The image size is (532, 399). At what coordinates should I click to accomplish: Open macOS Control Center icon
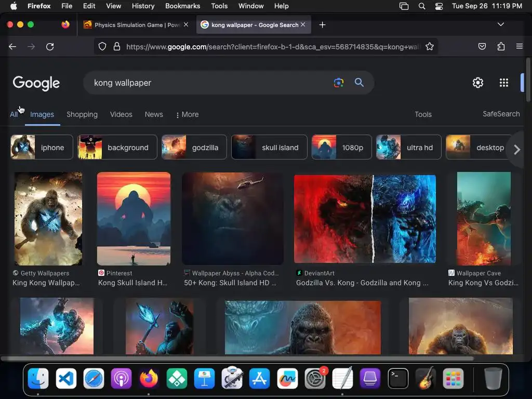(438, 6)
